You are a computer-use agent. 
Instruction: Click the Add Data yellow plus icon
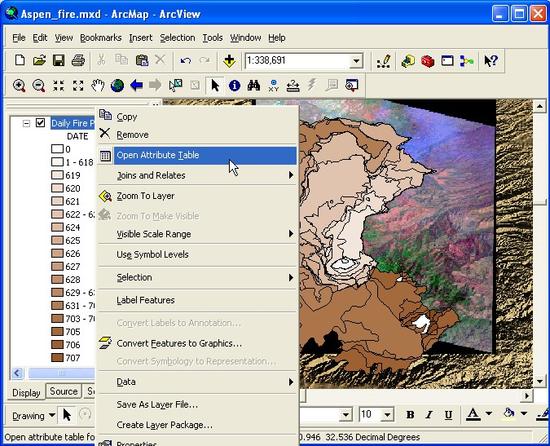pos(229,61)
